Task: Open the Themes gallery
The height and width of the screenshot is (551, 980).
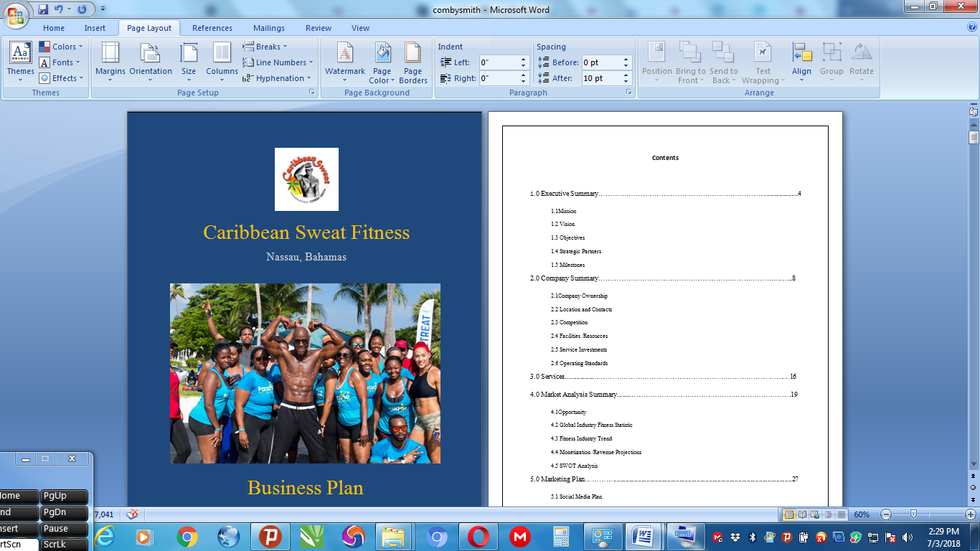Action: click(x=20, y=62)
